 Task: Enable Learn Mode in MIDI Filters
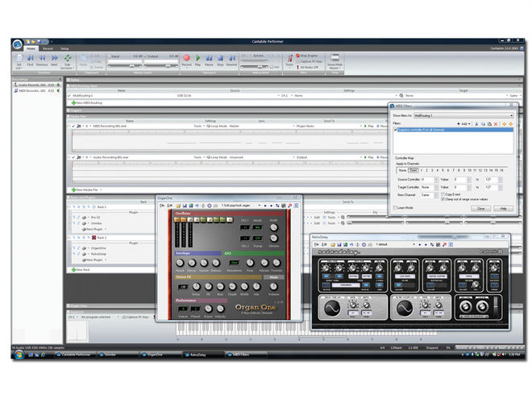[395, 207]
